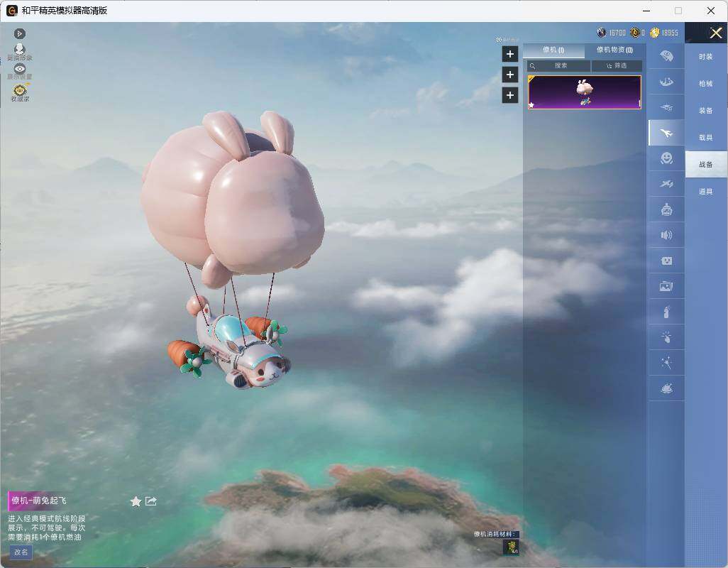Screen dimensions: 728x568
Task: Click the wingman fuel material item icon
Action: (511, 547)
